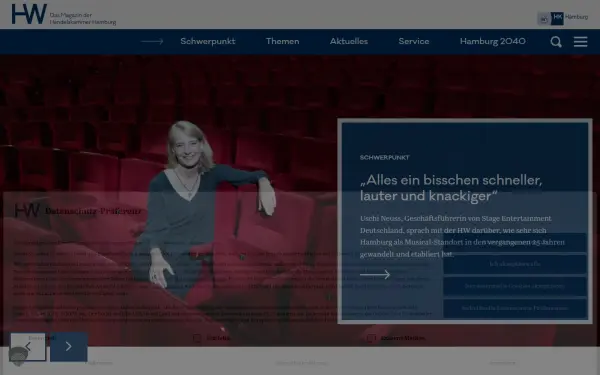This screenshot has height=375, width=600.
Task: Open the search magnifier icon
Action: point(556,42)
